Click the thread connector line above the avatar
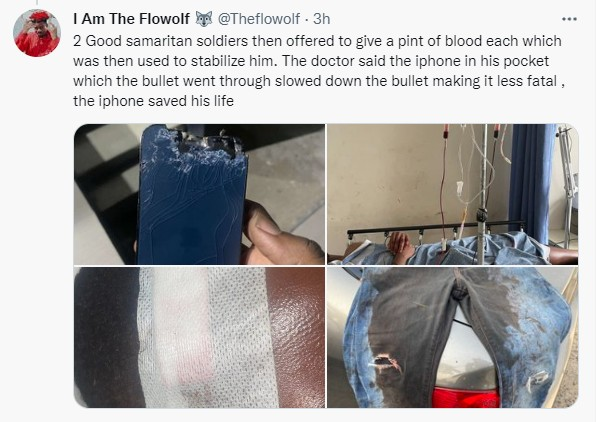Screen dimensions: 605x422 coord(37,3)
